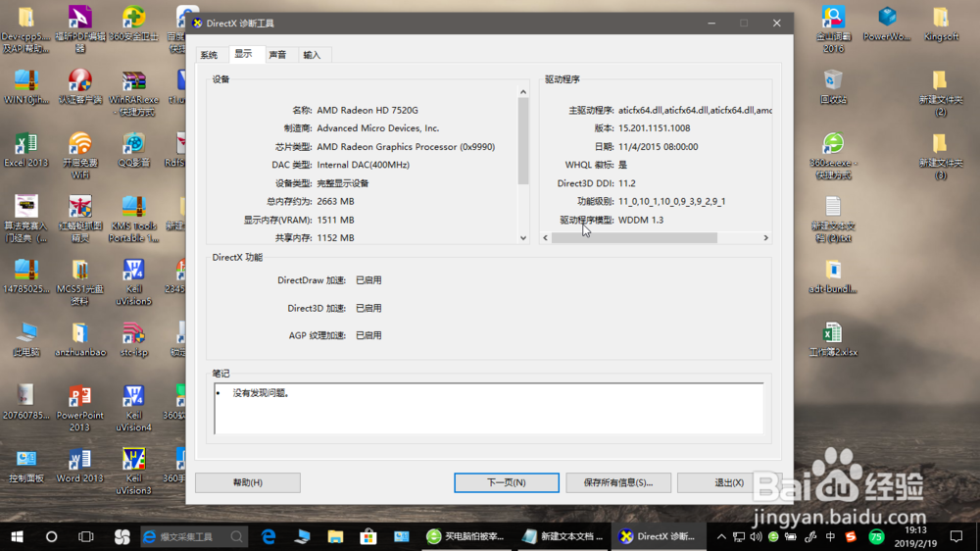Open File Explorer from taskbar

(x=335, y=536)
